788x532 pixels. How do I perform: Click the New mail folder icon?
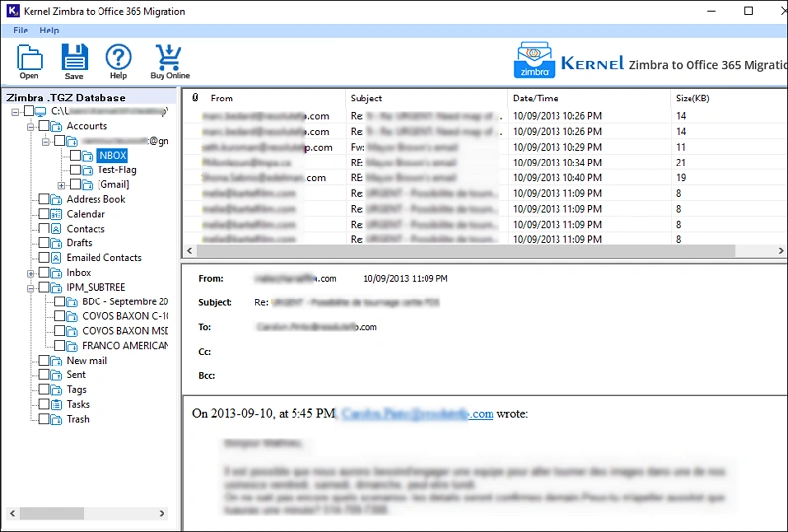(x=56, y=360)
